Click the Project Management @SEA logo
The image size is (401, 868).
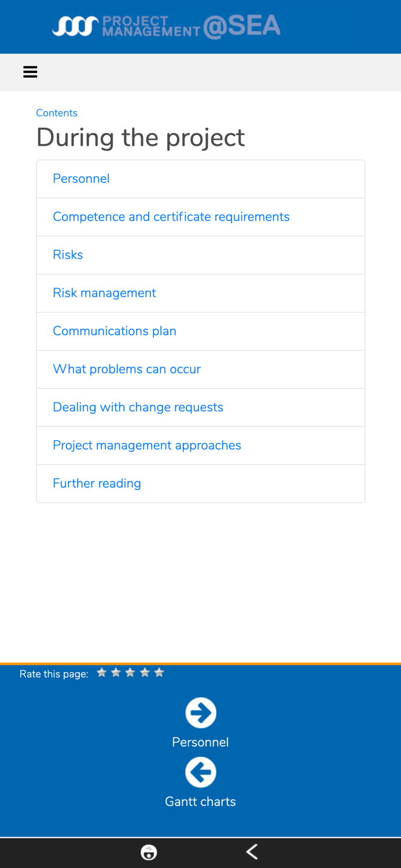click(x=166, y=26)
